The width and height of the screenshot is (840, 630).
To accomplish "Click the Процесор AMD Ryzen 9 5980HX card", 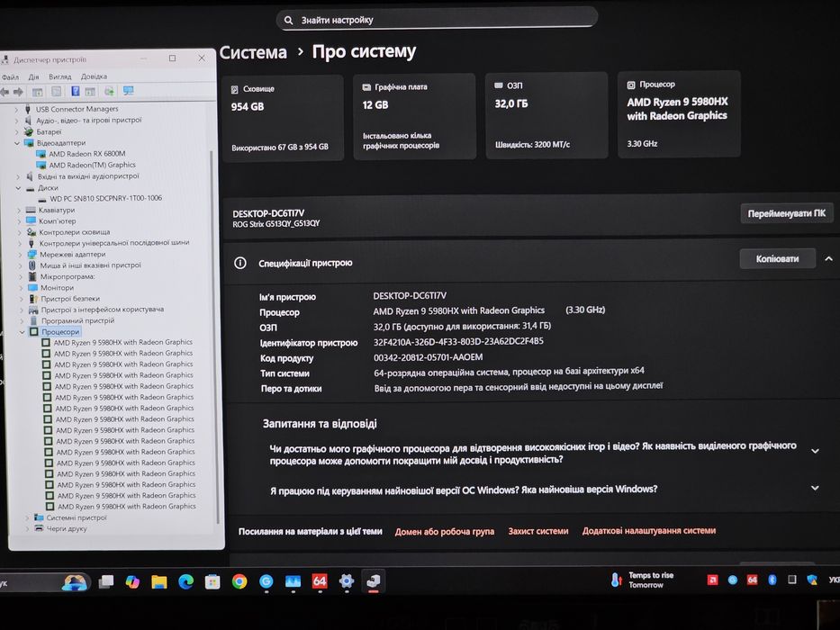I will click(x=679, y=114).
